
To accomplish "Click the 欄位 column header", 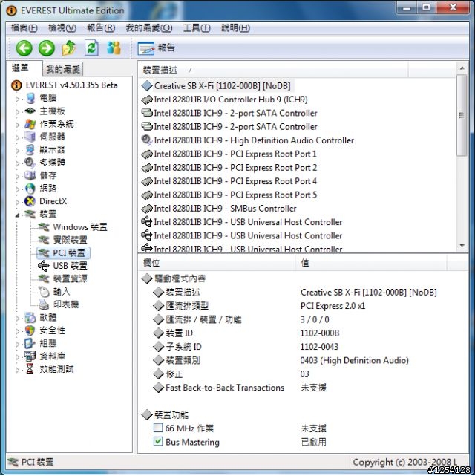I will (217, 263).
